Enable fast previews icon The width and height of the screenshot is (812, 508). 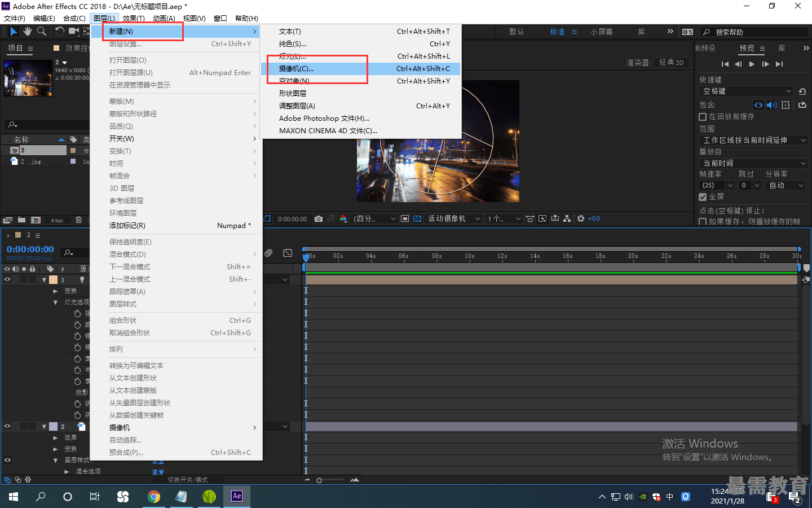pos(542,219)
